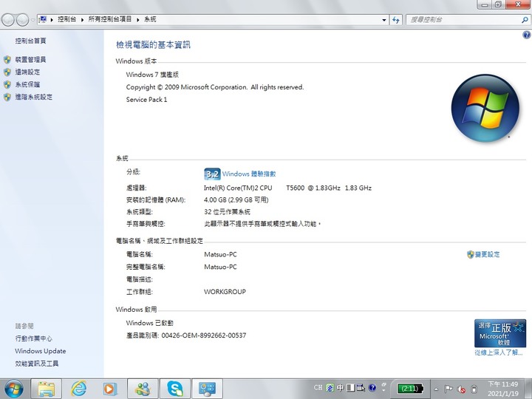Open Windows Update in the sidebar
532x399 pixels.
[x=41, y=351]
